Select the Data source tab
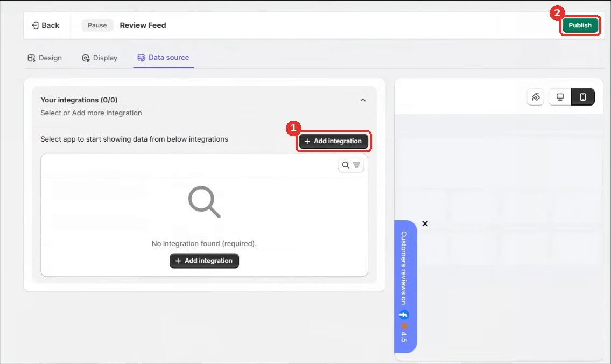This screenshot has height=364, width=611. [163, 57]
